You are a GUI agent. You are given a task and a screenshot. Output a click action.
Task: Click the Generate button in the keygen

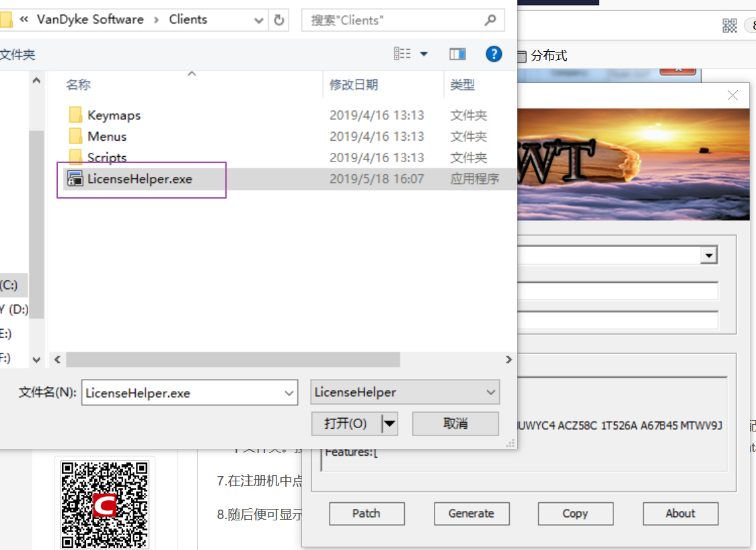[471, 513]
